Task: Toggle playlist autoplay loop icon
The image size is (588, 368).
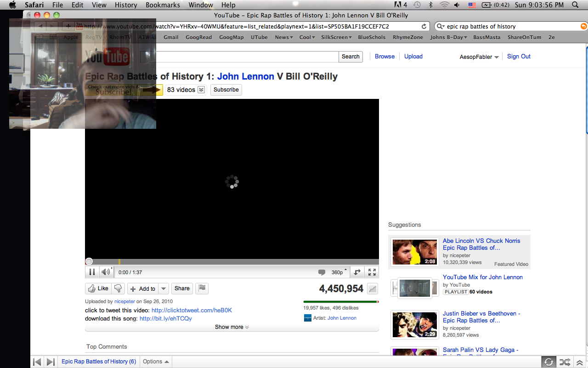Action: point(548,362)
